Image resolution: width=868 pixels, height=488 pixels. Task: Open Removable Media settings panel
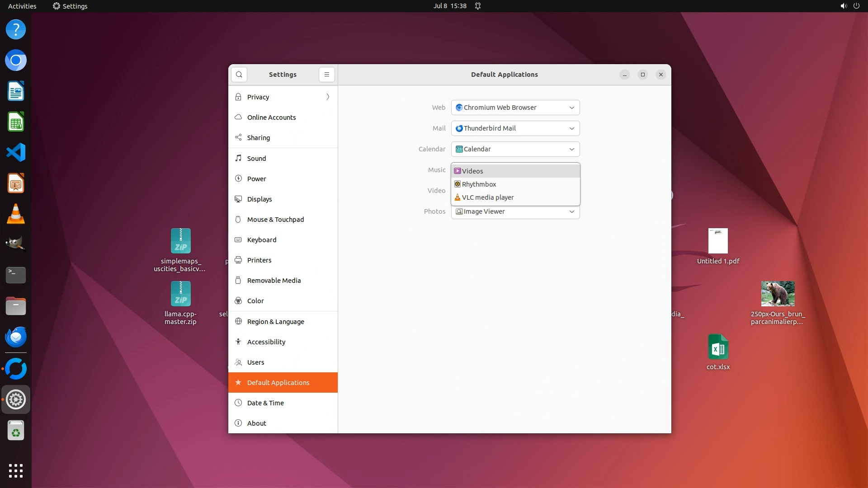(274, 281)
